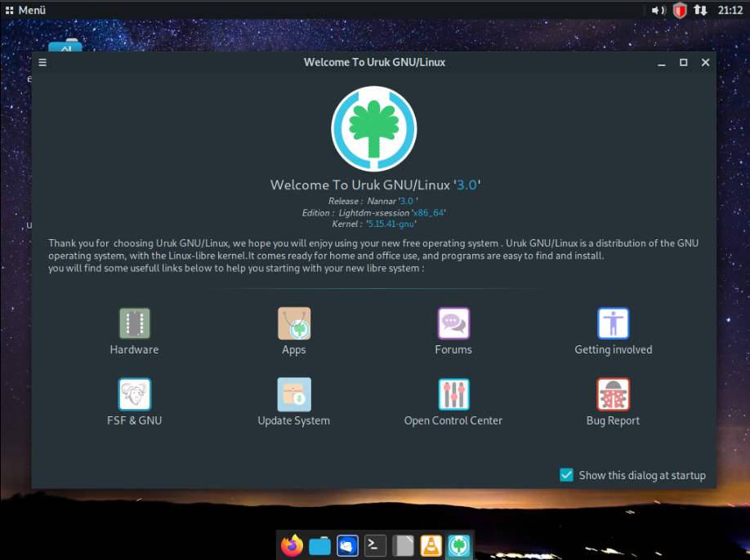Click the Open Control Center label
Image resolution: width=750 pixels, height=560 pixels.
[453, 421]
